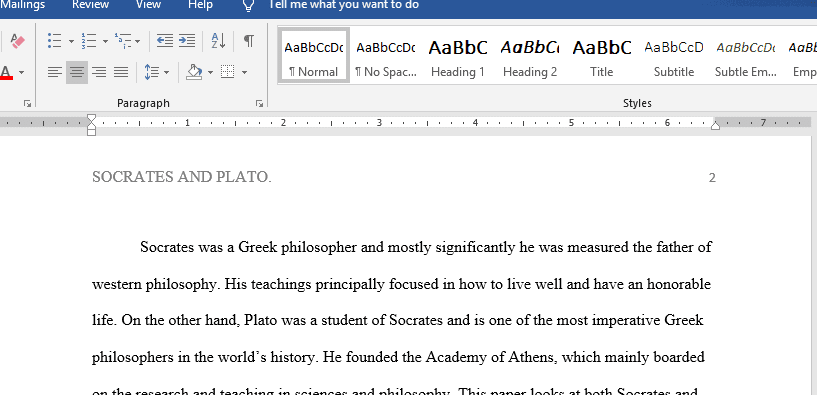This screenshot has width=817, height=395.
Task: Click the Clear All Formatting eraser icon
Action: [17, 41]
